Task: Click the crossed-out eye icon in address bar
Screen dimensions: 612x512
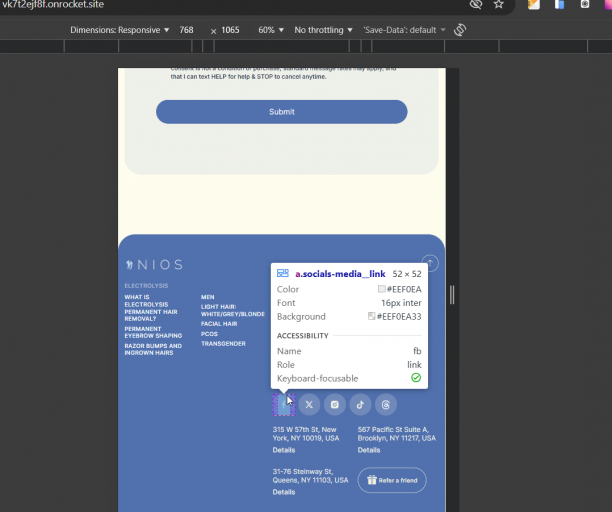Action: pyautogui.click(x=476, y=4)
